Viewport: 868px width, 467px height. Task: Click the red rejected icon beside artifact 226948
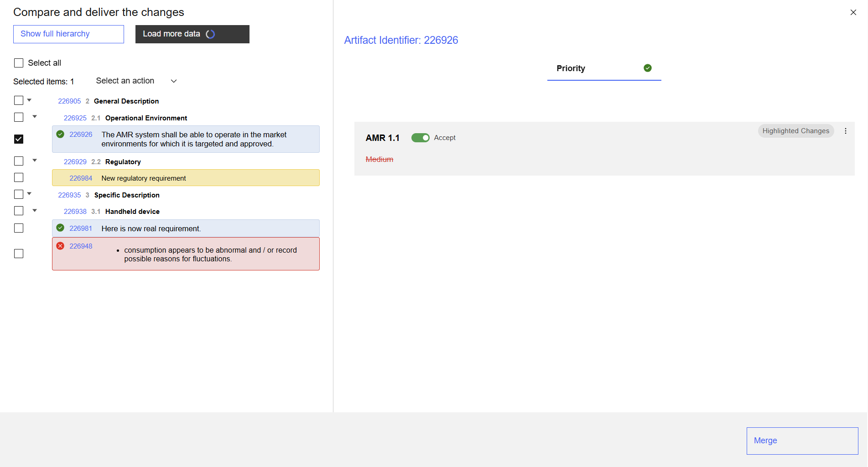[x=60, y=246]
